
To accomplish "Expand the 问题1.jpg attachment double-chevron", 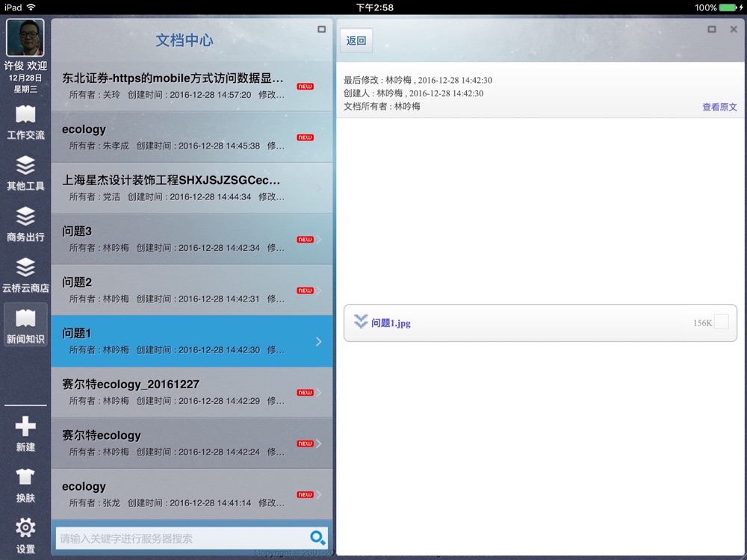I will pyautogui.click(x=361, y=322).
